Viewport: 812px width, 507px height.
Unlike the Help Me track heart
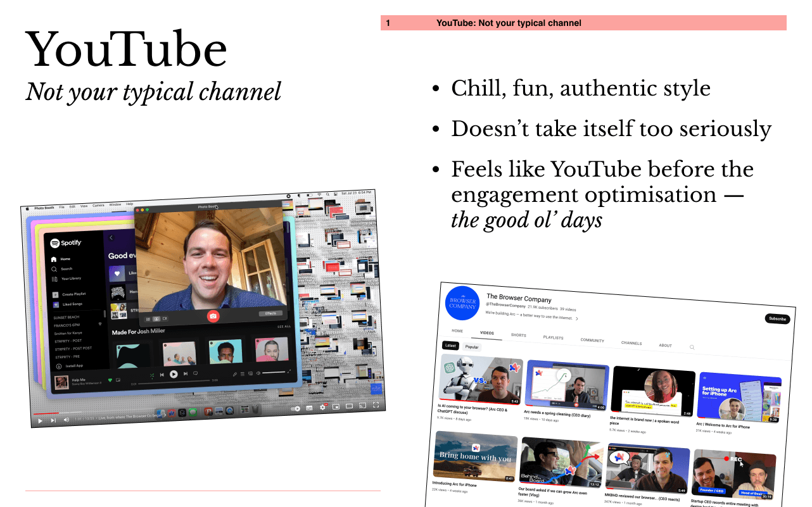click(x=110, y=380)
